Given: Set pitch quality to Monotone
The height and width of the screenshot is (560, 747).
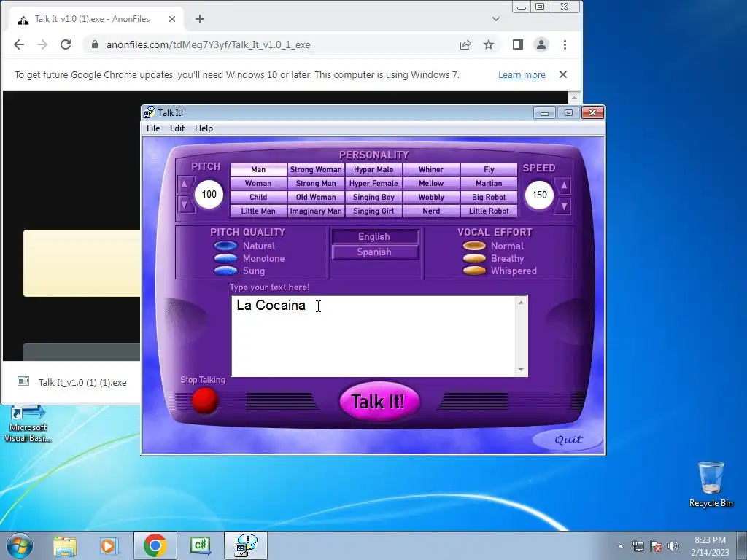Looking at the screenshot, I should tap(225, 258).
